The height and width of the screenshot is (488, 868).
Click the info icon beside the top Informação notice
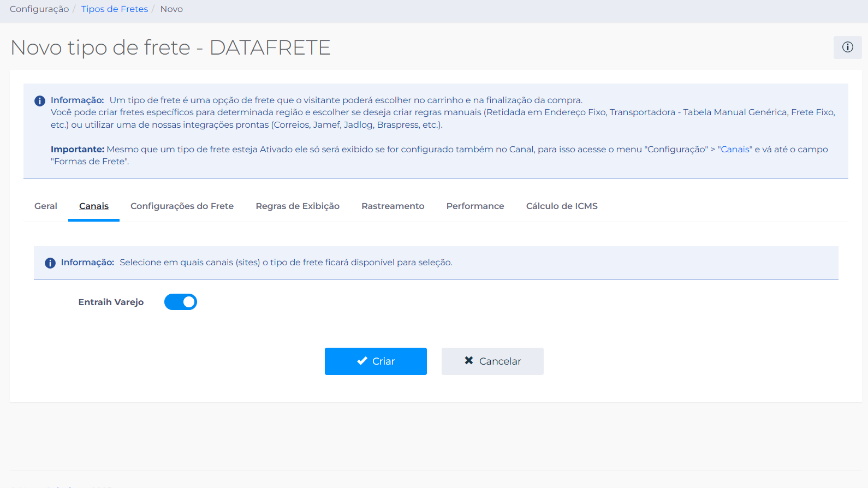click(x=40, y=101)
